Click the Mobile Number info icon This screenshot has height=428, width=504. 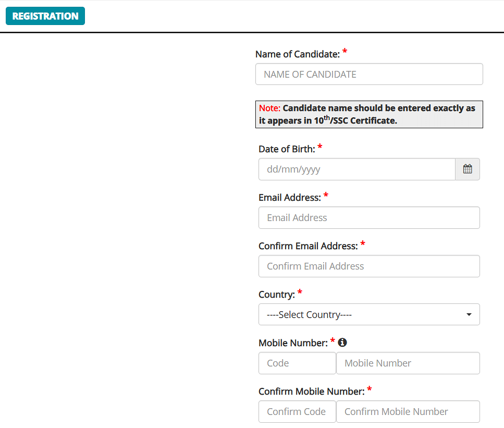(342, 343)
